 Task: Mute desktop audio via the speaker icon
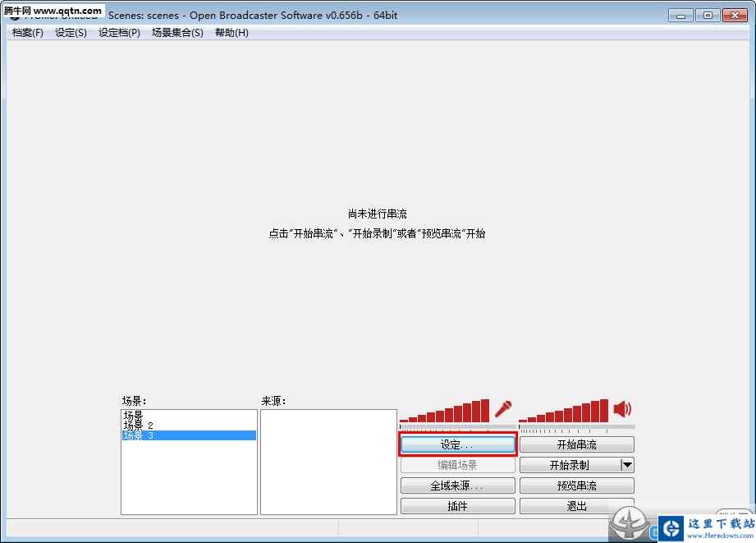tap(621, 407)
